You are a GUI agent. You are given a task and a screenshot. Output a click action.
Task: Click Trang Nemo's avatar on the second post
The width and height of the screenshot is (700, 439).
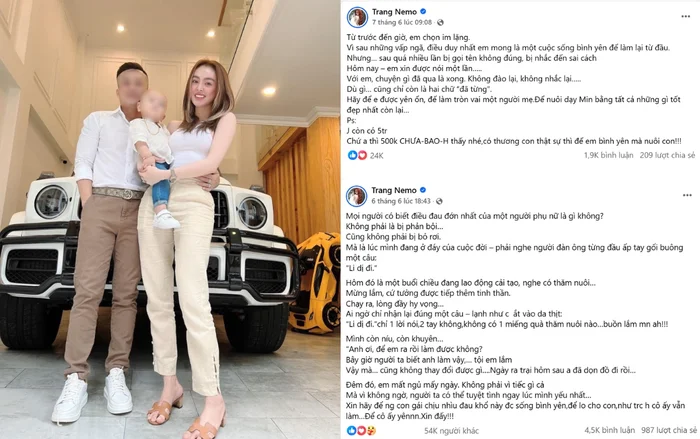click(357, 196)
